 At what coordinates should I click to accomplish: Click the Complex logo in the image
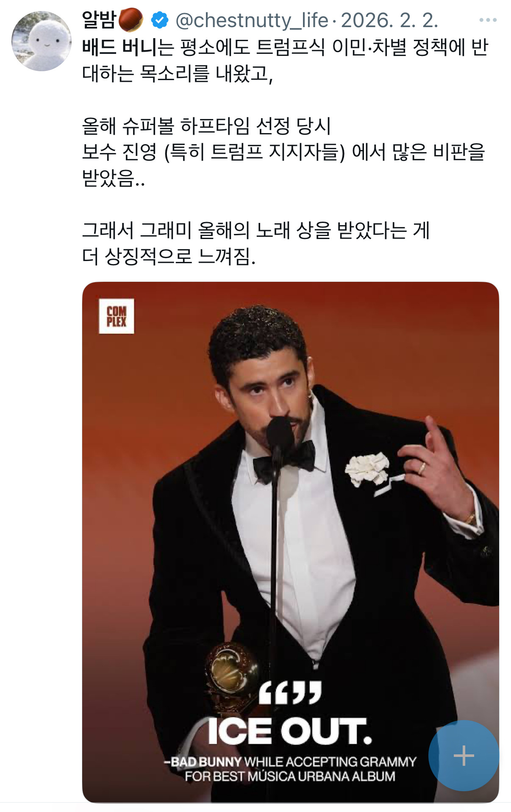click(x=117, y=316)
